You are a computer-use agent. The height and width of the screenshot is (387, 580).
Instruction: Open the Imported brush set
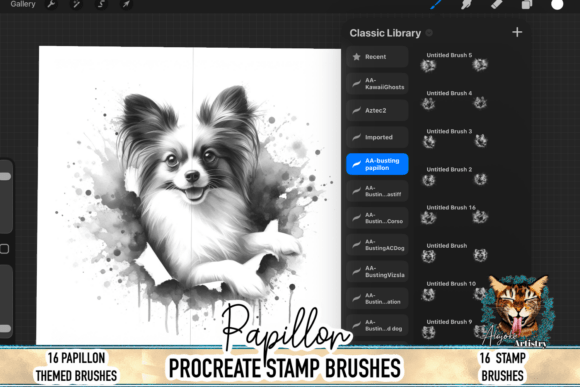tap(377, 137)
